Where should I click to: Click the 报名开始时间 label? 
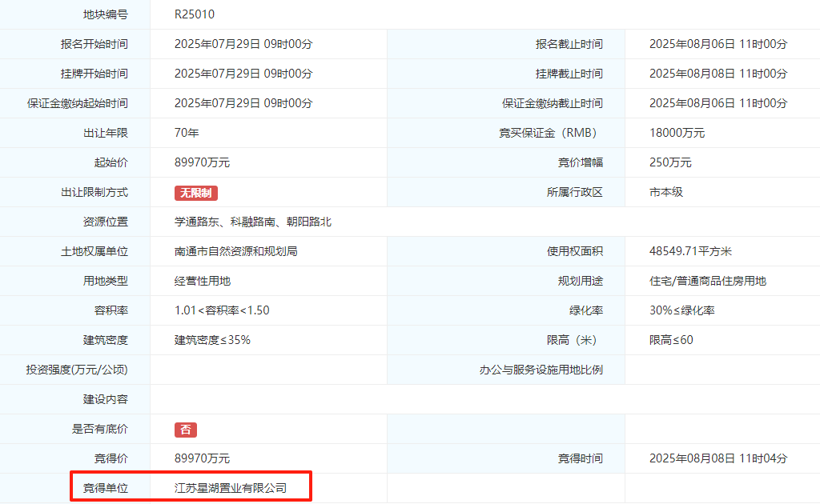94,44
